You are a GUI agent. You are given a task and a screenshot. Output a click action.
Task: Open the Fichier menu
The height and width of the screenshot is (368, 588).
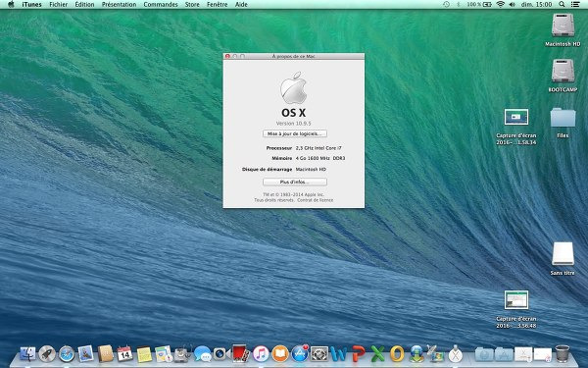click(59, 5)
